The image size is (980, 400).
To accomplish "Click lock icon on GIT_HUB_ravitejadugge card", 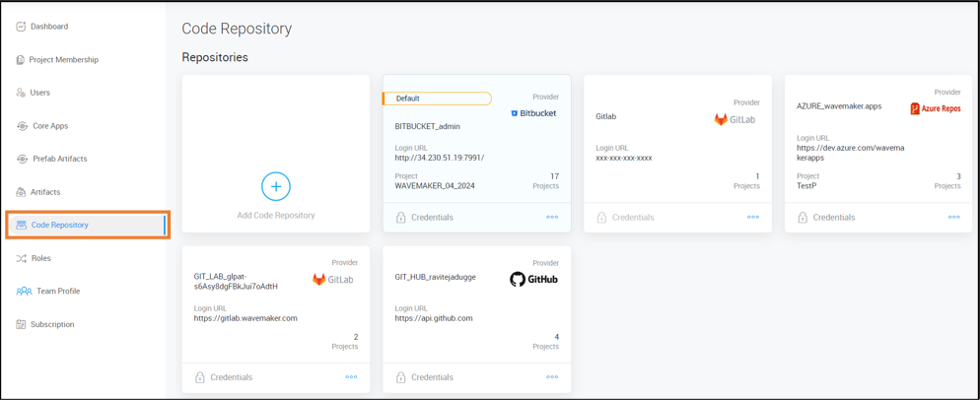I will click(x=401, y=377).
